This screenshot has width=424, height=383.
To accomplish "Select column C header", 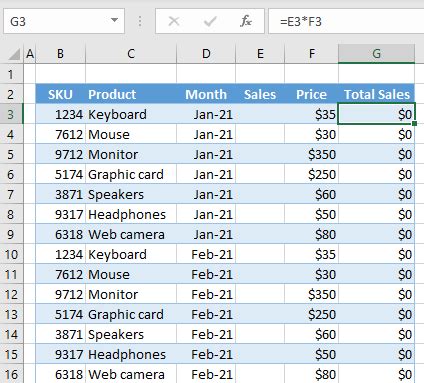I will pyautogui.click(x=131, y=54).
